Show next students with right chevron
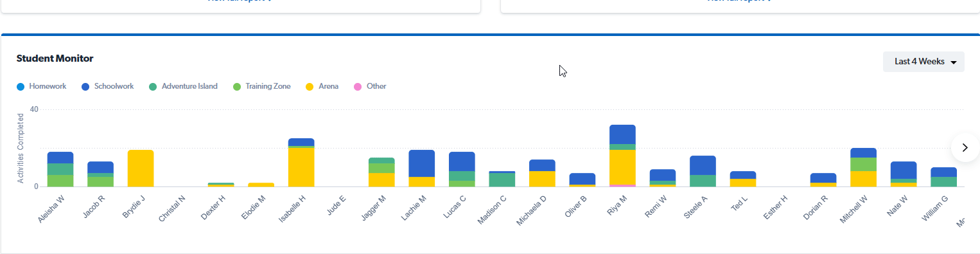The height and width of the screenshot is (254, 980). pos(965,147)
